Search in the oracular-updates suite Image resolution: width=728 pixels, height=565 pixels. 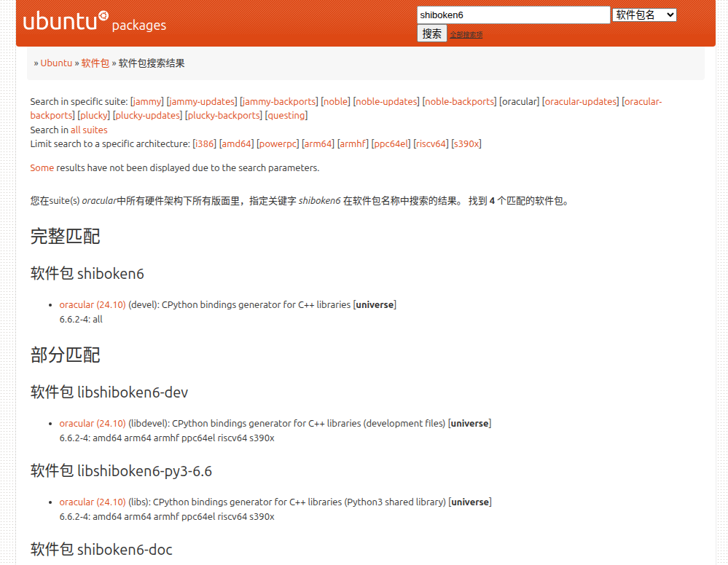tap(580, 102)
